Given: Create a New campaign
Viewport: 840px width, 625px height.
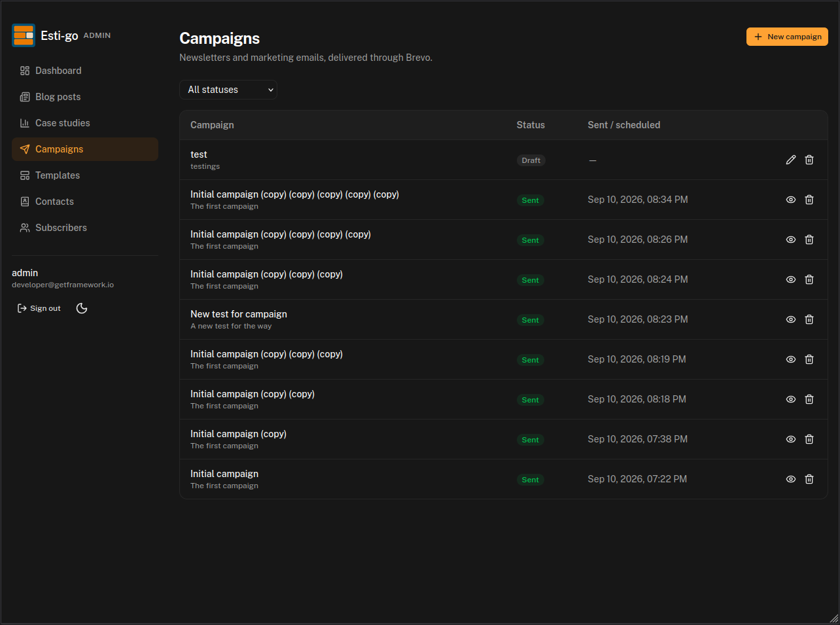Looking at the screenshot, I should [x=787, y=37].
